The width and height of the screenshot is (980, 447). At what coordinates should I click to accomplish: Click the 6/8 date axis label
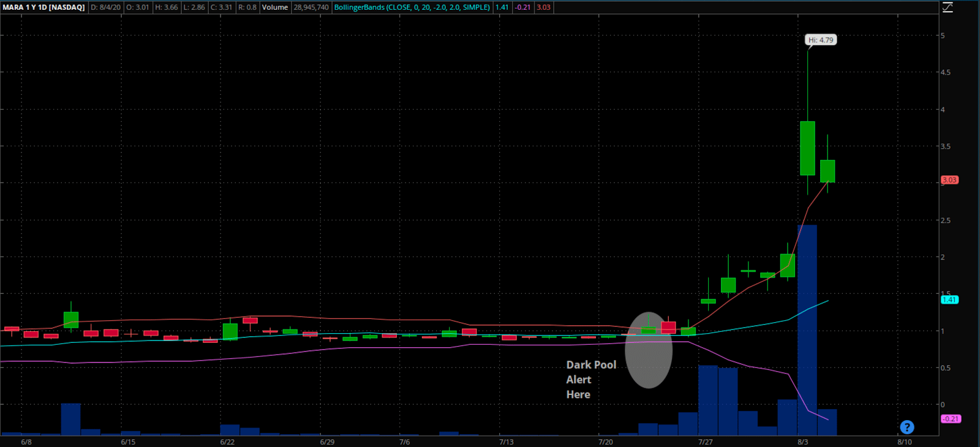pos(26,441)
